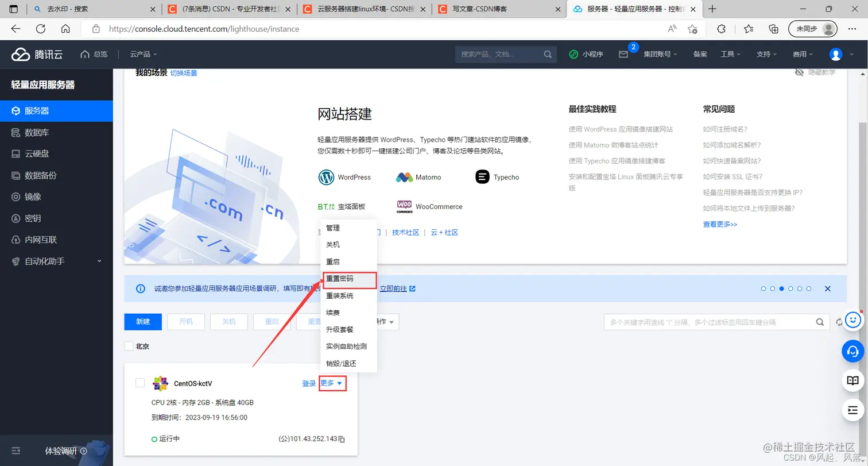Choose 重置密码 from the context menu
The width and height of the screenshot is (868, 466).
[339, 279]
